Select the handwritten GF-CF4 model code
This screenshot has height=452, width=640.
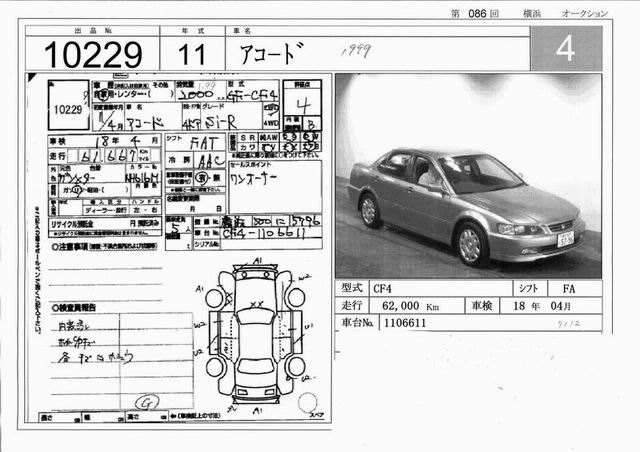tap(252, 95)
